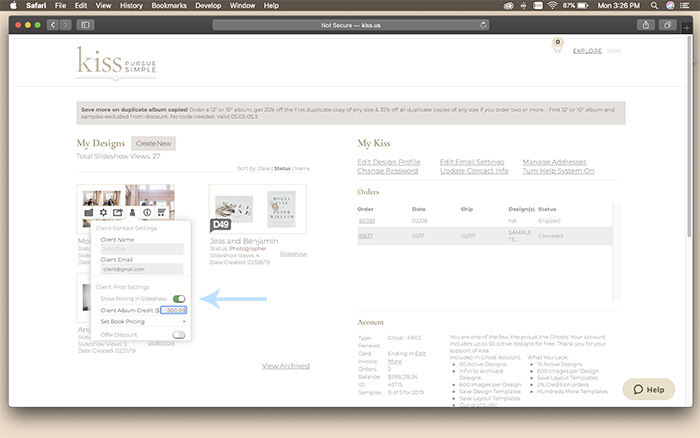Image resolution: width=700 pixels, height=438 pixels.
Task: Open Safari File menu
Action: pyautogui.click(x=60, y=6)
